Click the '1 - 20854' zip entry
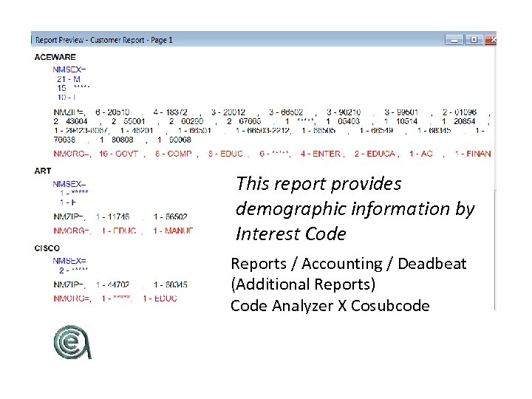Viewport: 532px width, 399px height. (x=459, y=121)
